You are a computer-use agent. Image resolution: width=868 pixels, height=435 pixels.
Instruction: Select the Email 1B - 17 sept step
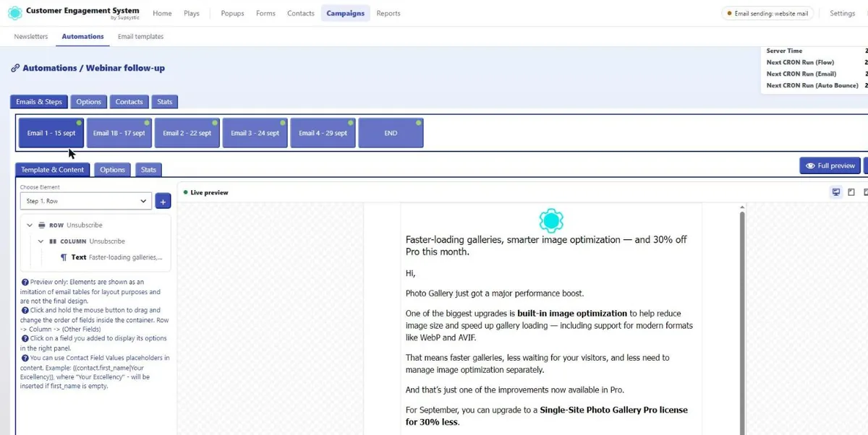[x=119, y=133]
